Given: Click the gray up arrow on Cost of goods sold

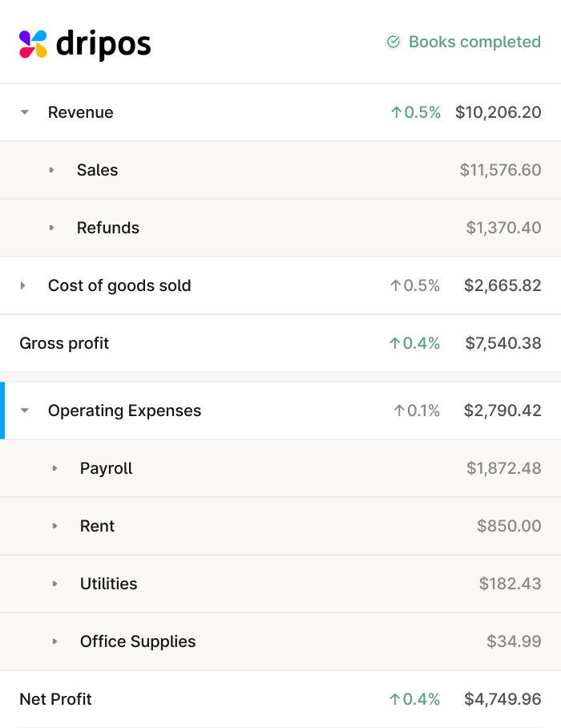Looking at the screenshot, I should [395, 286].
